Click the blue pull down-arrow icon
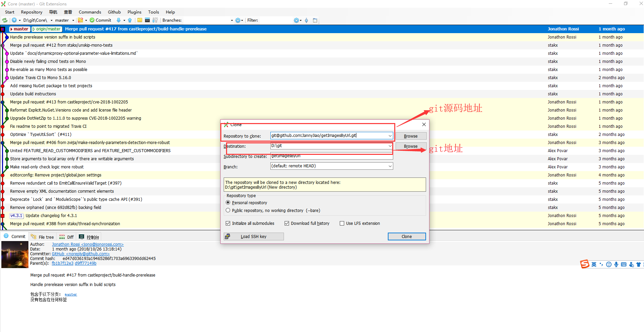This screenshot has width=644, height=332. tap(118, 20)
